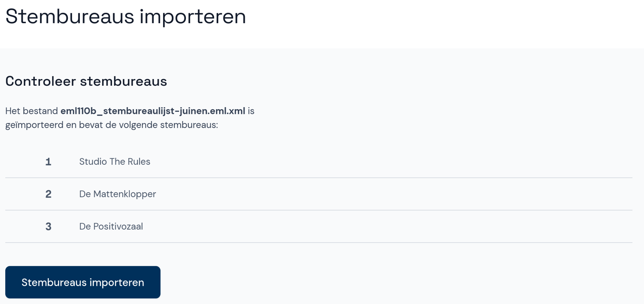Select the list entry De Mattenklopper

click(x=117, y=194)
